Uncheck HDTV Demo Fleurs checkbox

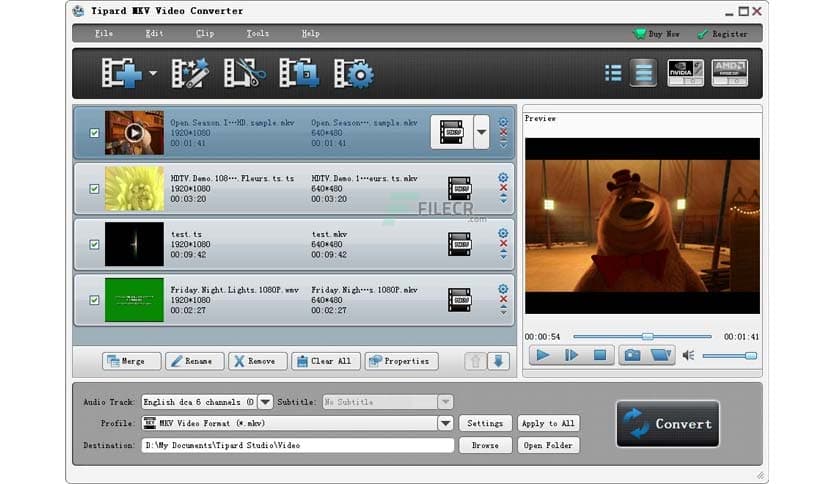coord(94,189)
